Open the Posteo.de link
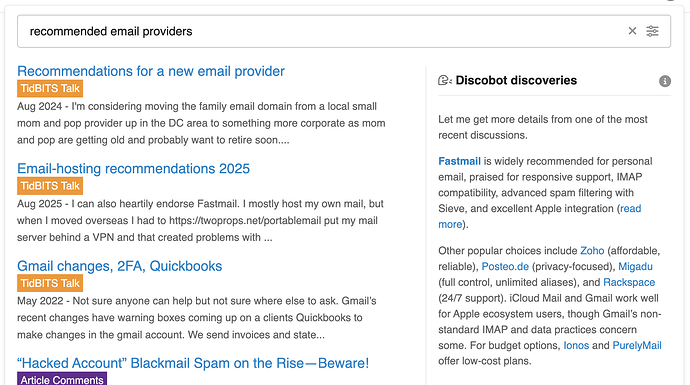This screenshot has width=690, height=385. (505, 267)
